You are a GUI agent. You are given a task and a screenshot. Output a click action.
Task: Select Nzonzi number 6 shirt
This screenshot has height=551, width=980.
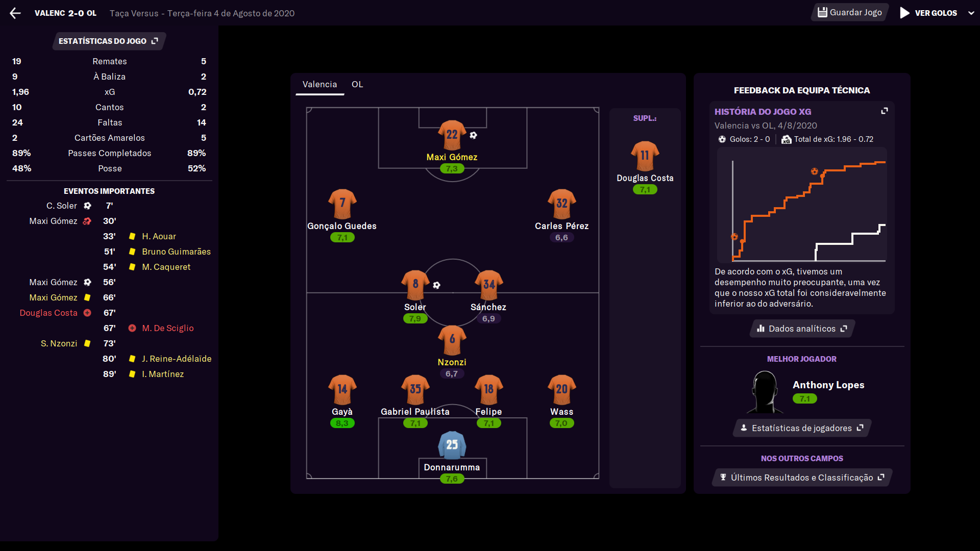[452, 340]
